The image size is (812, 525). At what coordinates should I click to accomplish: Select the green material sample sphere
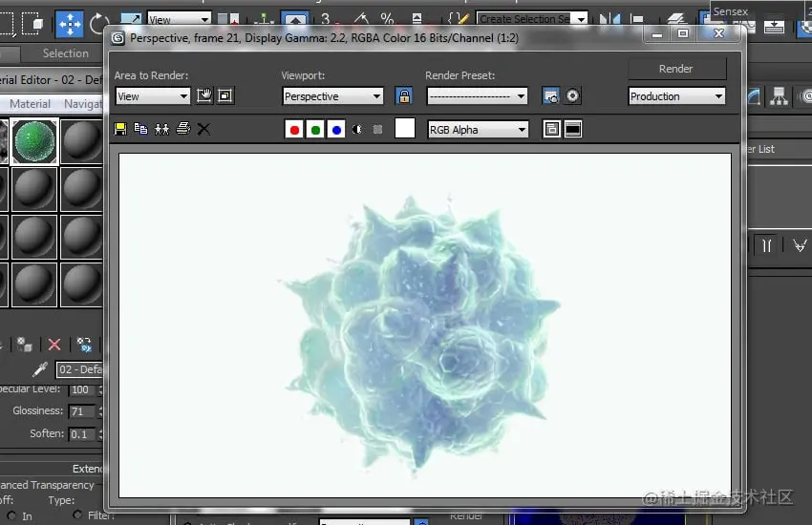(34, 140)
